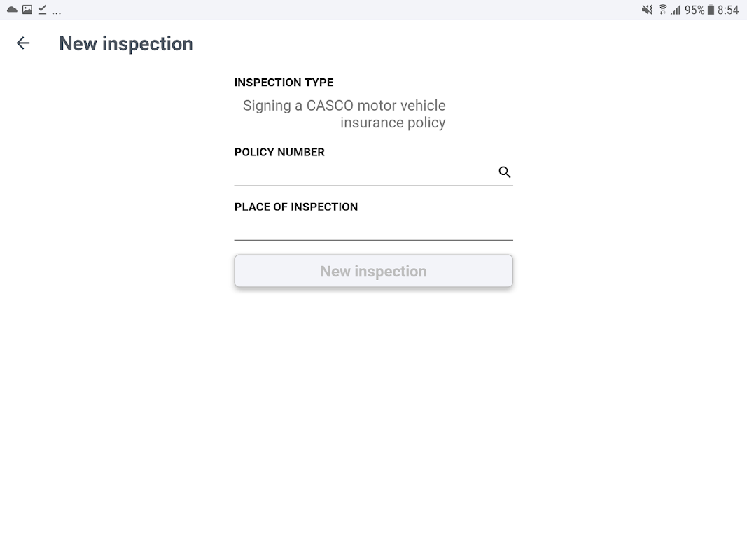Screen dimensions: 747x560
Task: Click the PLACE OF INSPECTION label
Action: (x=295, y=206)
